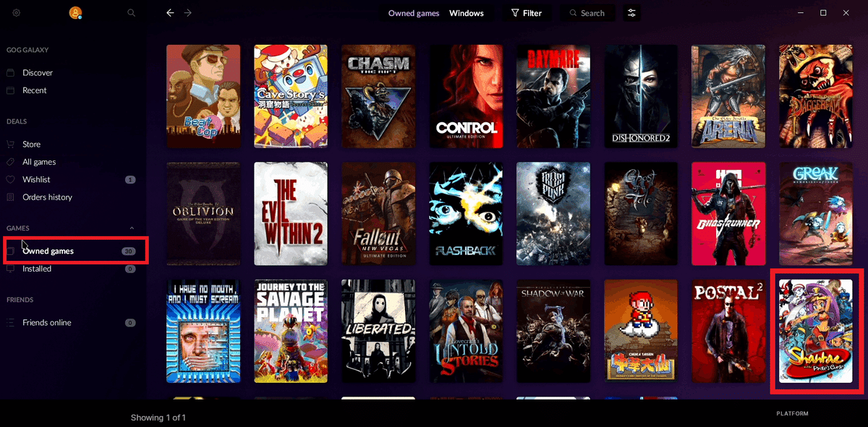Click the Discover sidebar icon

click(10, 72)
